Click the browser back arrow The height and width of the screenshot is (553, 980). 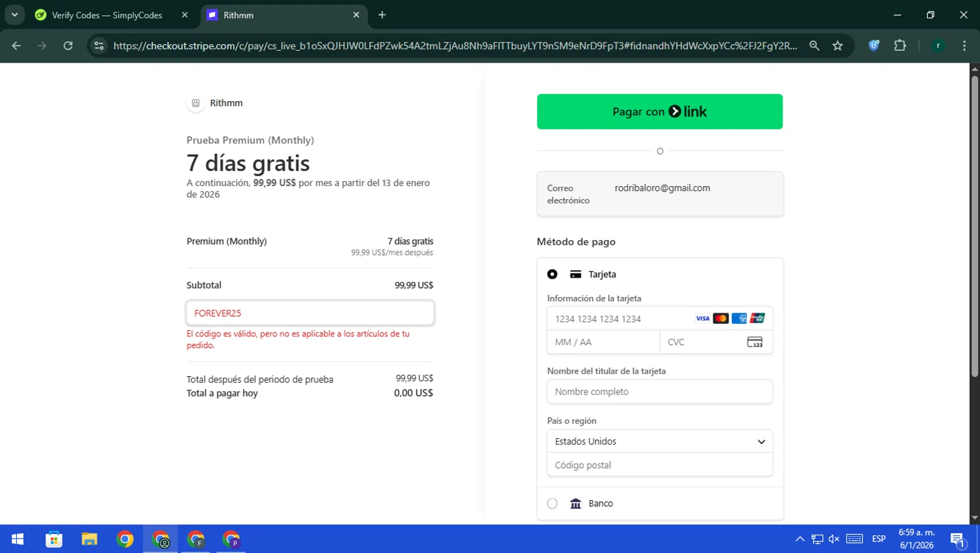pos(16,46)
